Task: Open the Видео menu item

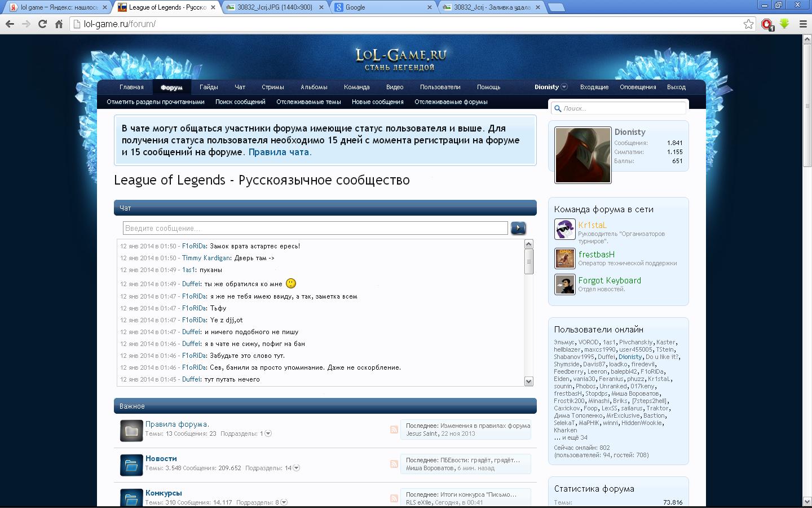Action: (395, 87)
